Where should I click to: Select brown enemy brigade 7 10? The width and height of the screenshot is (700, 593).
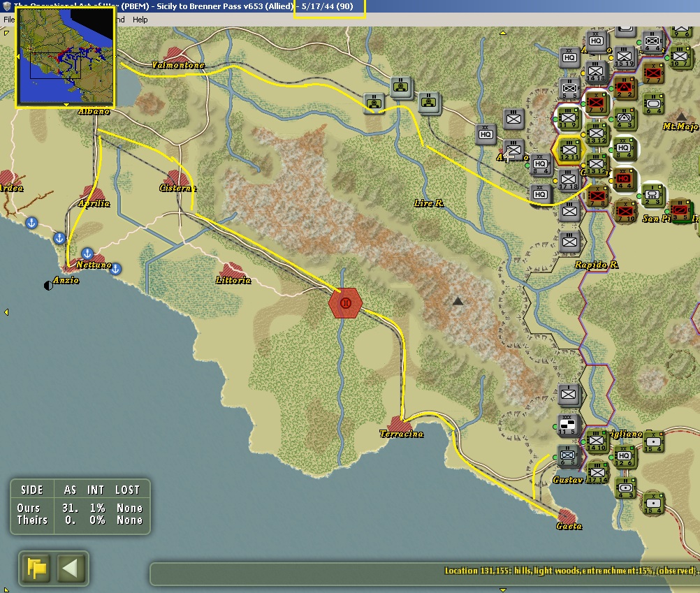click(x=625, y=211)
